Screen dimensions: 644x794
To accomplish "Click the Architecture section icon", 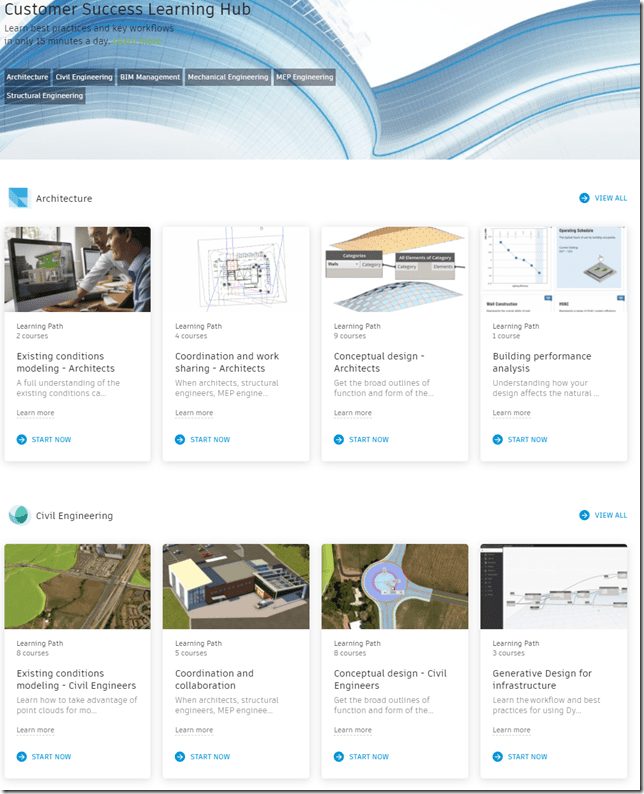I will [x=18, y=198].
